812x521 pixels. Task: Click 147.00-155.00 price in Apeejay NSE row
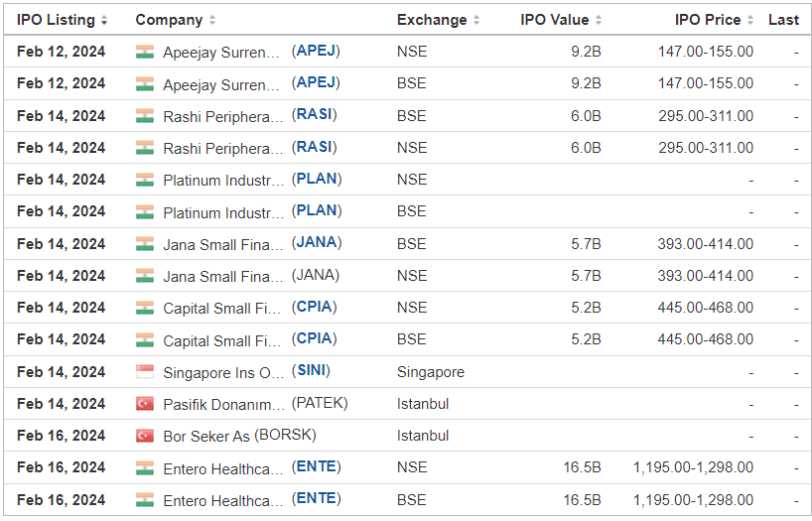click(x=706, y=52)
